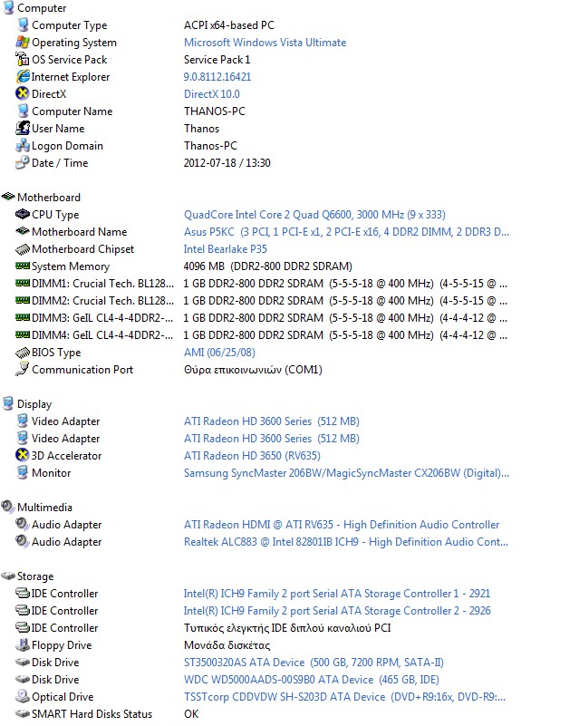Select the Computer Name row label
Viewport: 588px width, 726px height.
(x=72, y=111)
